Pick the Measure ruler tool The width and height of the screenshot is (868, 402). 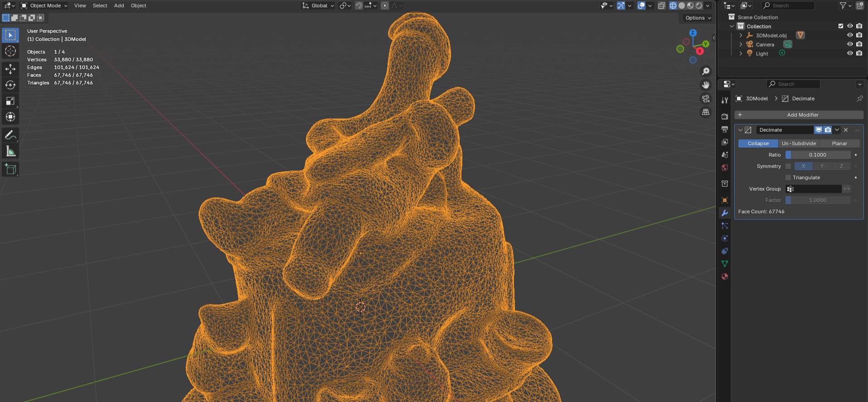pos(10,152)
